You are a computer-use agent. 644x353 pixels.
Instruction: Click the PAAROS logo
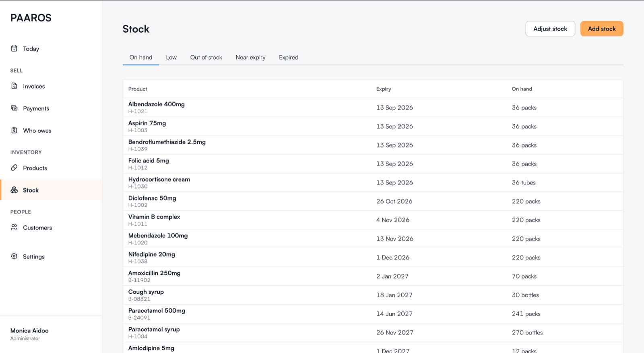pos(31,18)
